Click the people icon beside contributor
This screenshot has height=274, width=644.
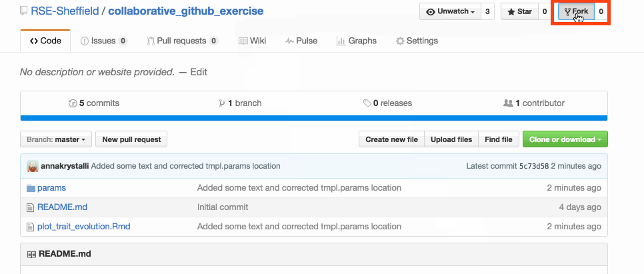[x=509, y=103]
